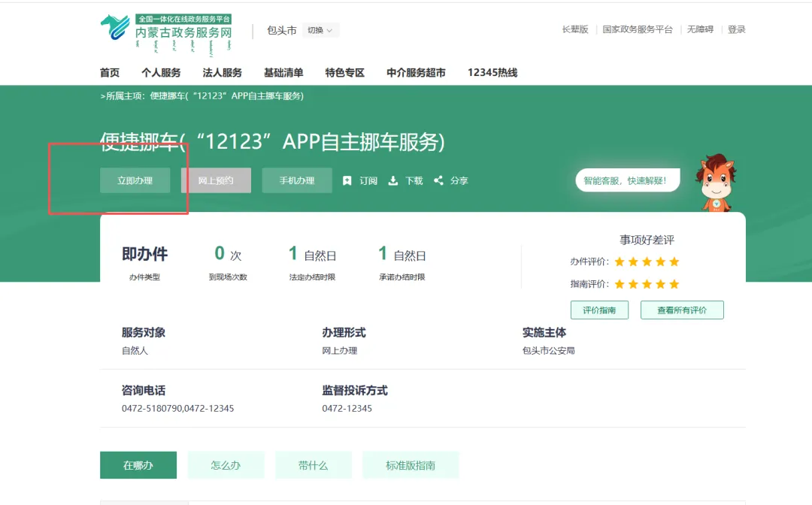Click the 法定办结时限 label
This screenshot has width=812, height=505.
coord(312,277)
